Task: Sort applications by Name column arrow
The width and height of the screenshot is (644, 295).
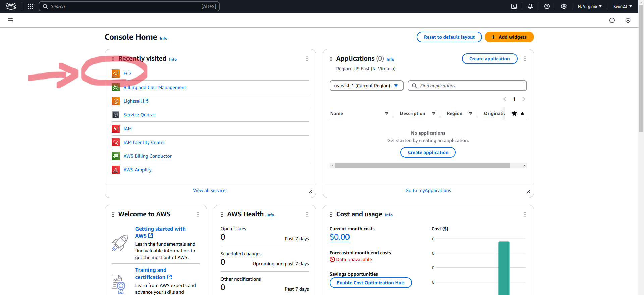Action: (387, 113)
